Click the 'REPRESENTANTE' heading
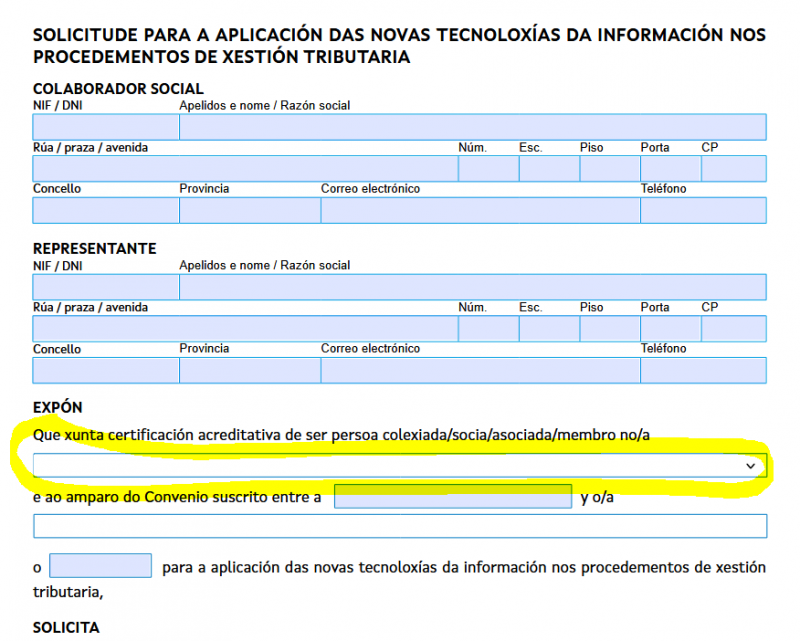 click(x=95, y=249)
